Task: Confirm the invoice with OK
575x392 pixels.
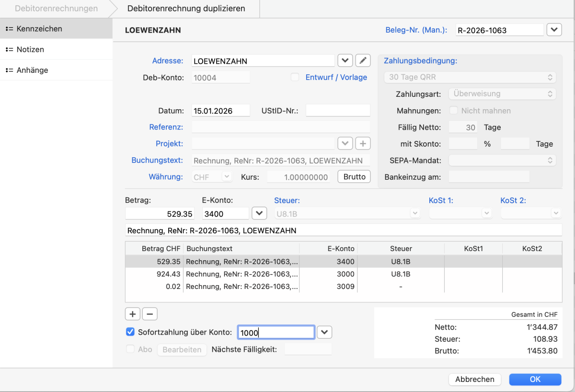Action: pyautogui.click(x=535, y=379)
